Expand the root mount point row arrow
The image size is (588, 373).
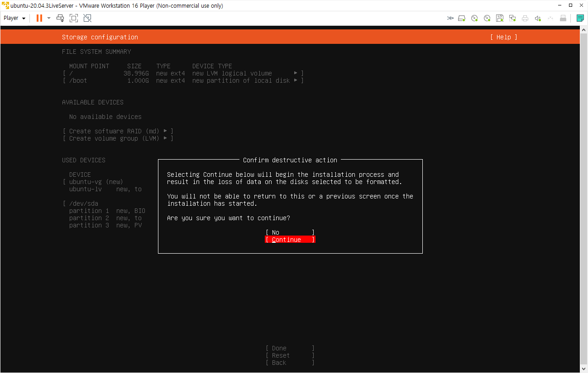tap(296, 73)
